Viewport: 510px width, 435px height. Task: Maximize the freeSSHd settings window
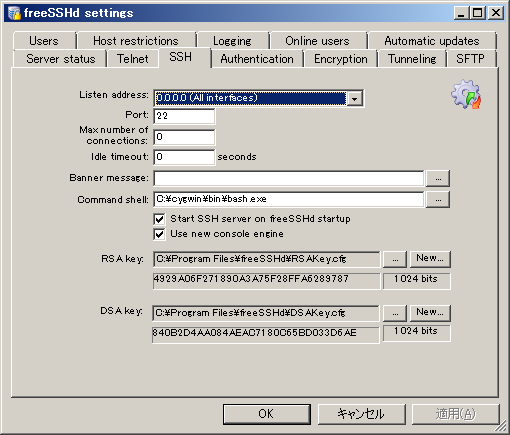(x=477, y=13)
